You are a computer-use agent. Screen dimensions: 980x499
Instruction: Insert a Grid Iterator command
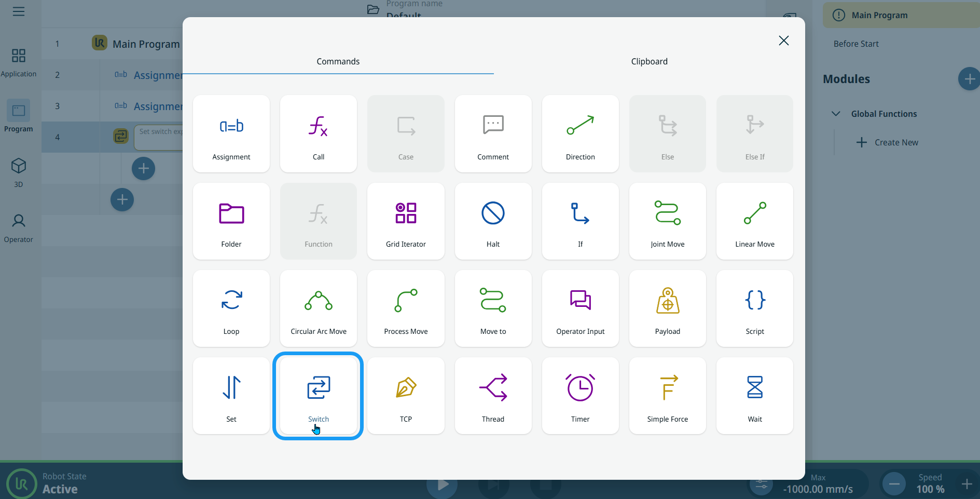(406, 221)
